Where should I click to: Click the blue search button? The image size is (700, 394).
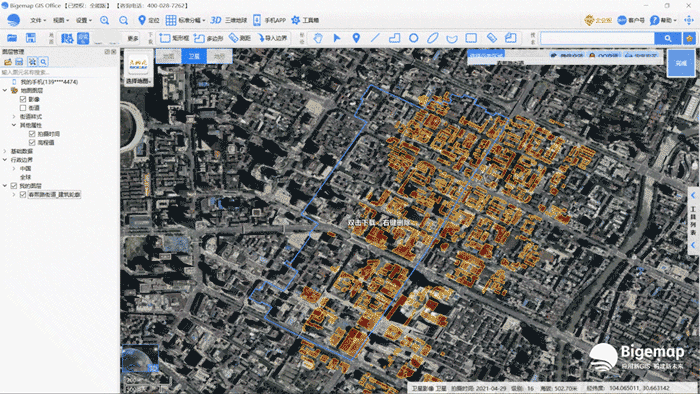tap(667, 38)
